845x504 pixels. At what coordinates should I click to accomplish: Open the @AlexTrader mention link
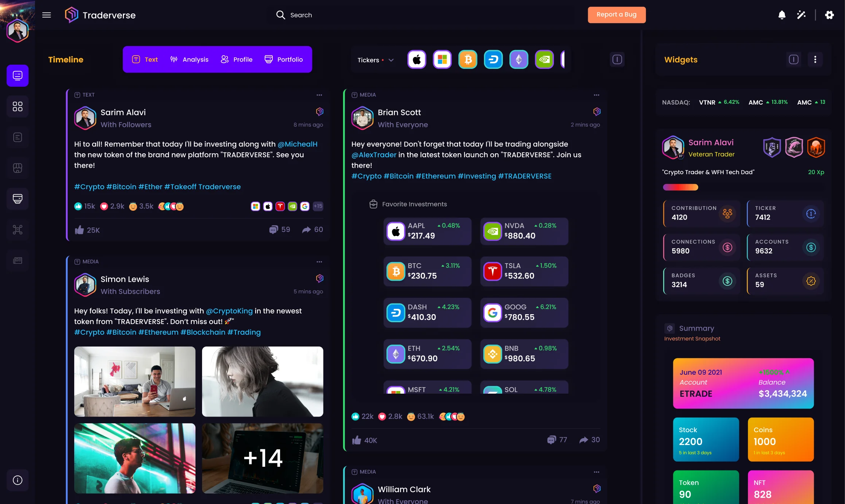coord(374,154)
